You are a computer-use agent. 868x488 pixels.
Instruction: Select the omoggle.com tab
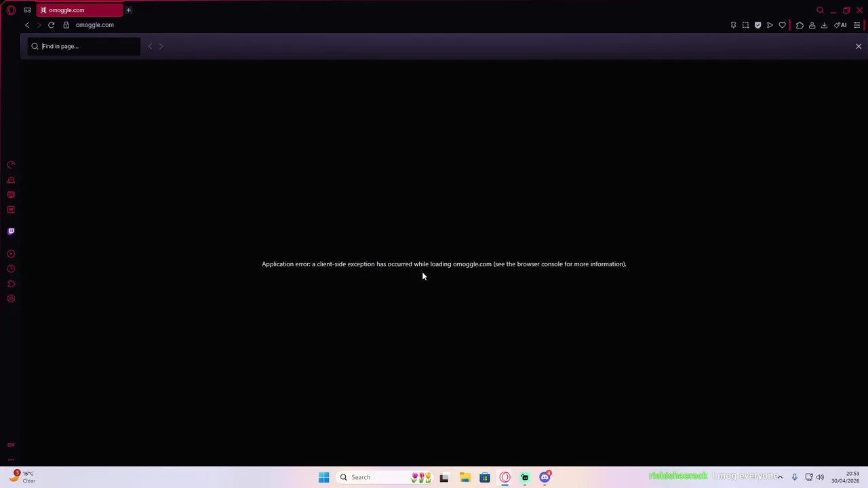coord(80,10)
